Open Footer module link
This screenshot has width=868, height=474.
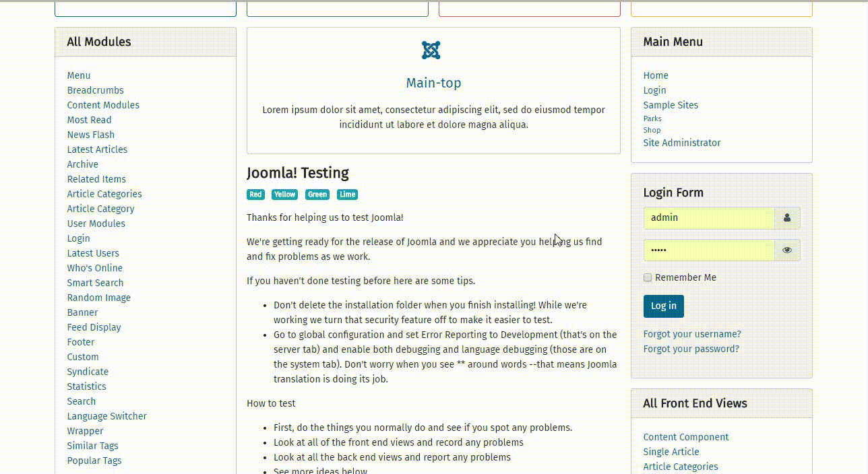(x=81, y=342)
